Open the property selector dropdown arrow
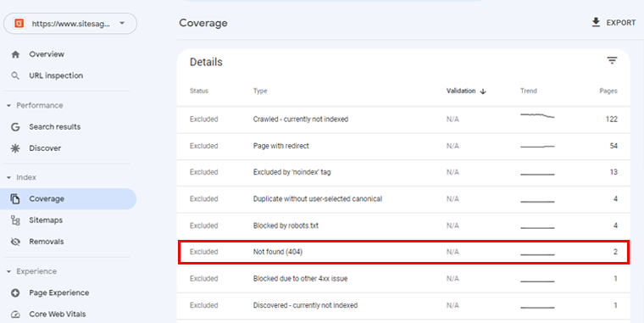644x323 pixels. click(x=122, y=24)
